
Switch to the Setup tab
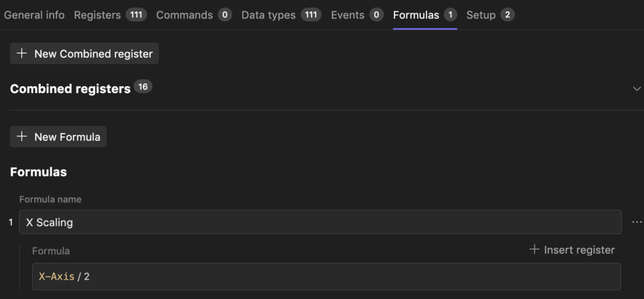click(x=481, y=14)
